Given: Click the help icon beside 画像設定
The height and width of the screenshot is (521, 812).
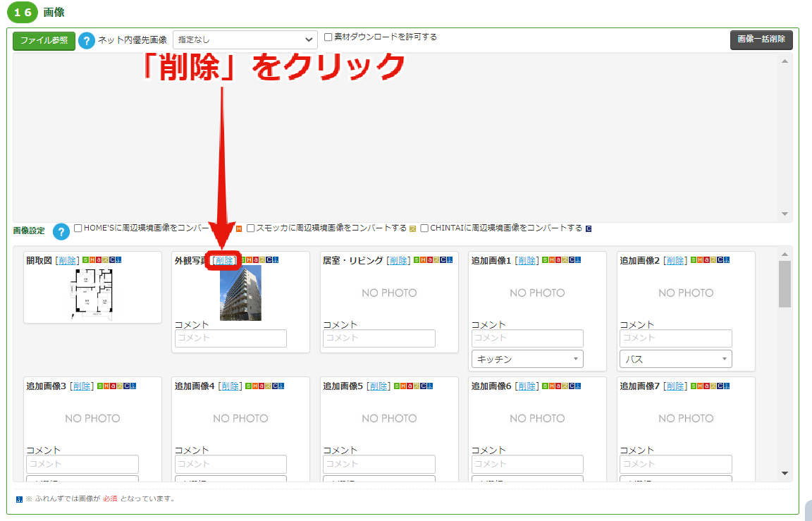Looking at the screenshot, I should pos(61,231).
